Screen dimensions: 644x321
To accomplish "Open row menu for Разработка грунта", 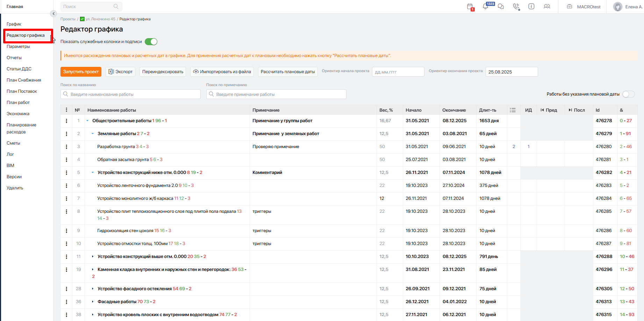I will pos(66,147).
